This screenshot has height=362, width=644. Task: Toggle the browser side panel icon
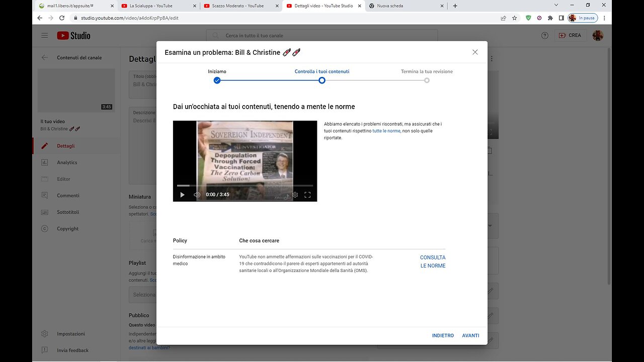click(561, 18)
